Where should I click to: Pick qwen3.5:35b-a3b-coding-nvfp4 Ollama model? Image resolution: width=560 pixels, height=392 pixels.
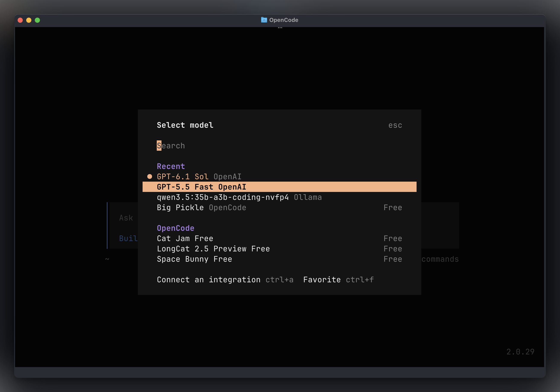click(279, 197)
